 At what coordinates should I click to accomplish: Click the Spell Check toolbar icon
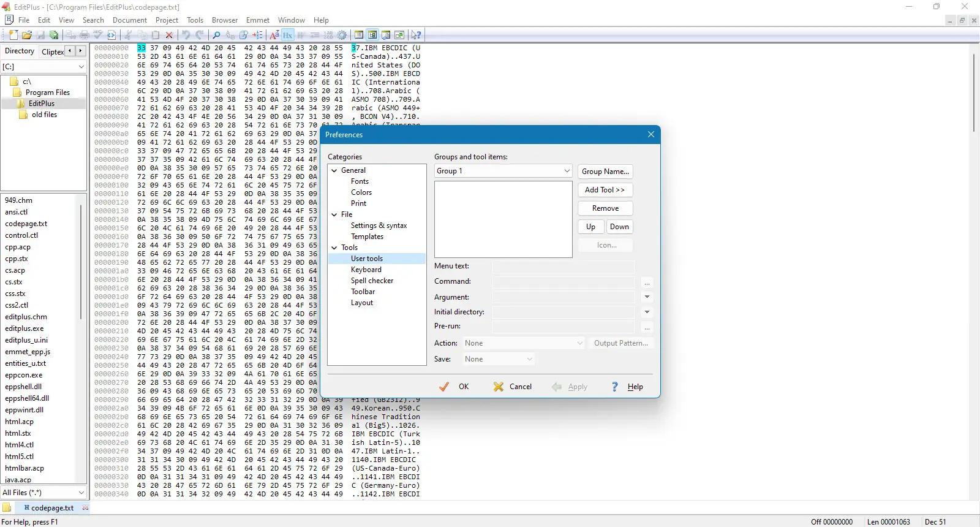pos(98,35)
